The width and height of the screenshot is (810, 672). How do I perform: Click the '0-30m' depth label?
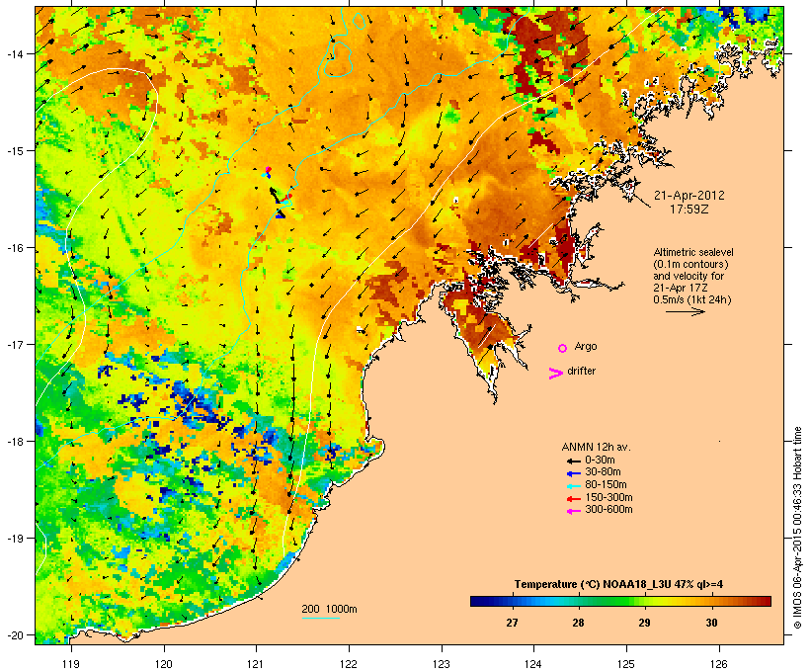click(600, 461)
